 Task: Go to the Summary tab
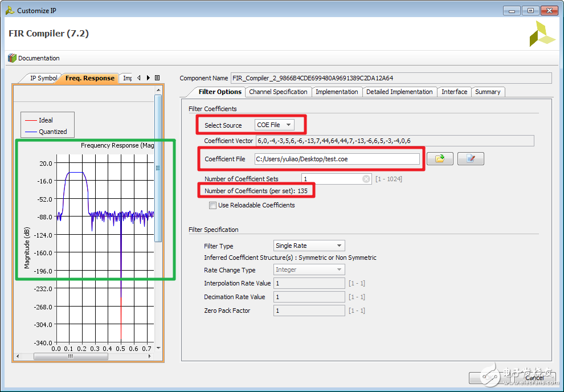tap(488, 92)
